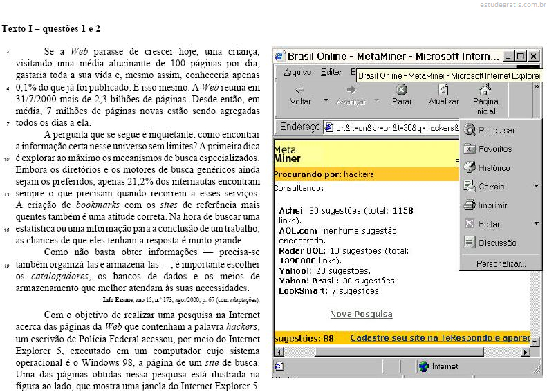Click the Cadastre seu site link

coord(439,338)
